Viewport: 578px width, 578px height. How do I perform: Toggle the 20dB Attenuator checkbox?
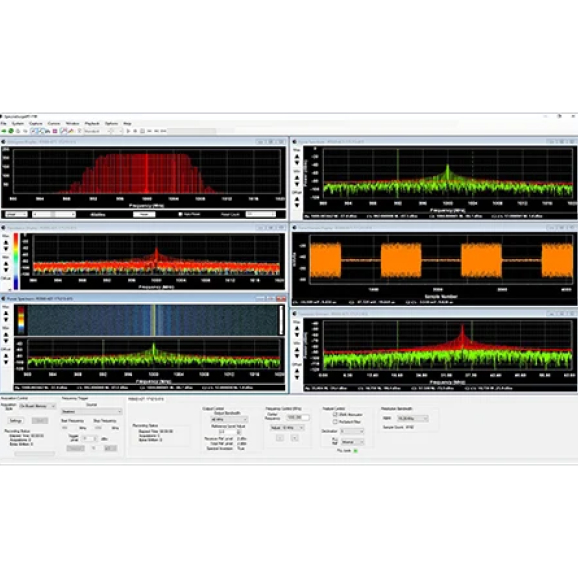335,414
